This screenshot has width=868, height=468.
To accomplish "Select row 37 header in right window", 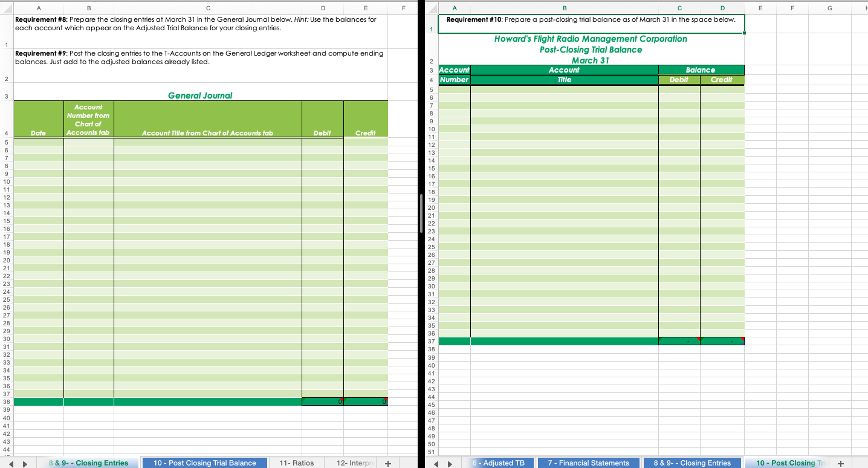I will coord(431,342).
